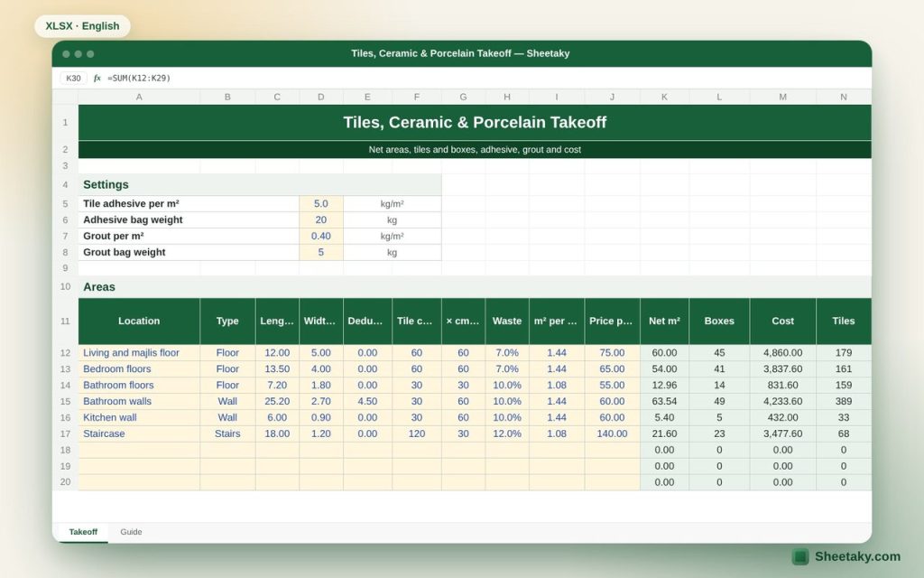Click the price value 55.00
The image size is (924, 578).
612,385
